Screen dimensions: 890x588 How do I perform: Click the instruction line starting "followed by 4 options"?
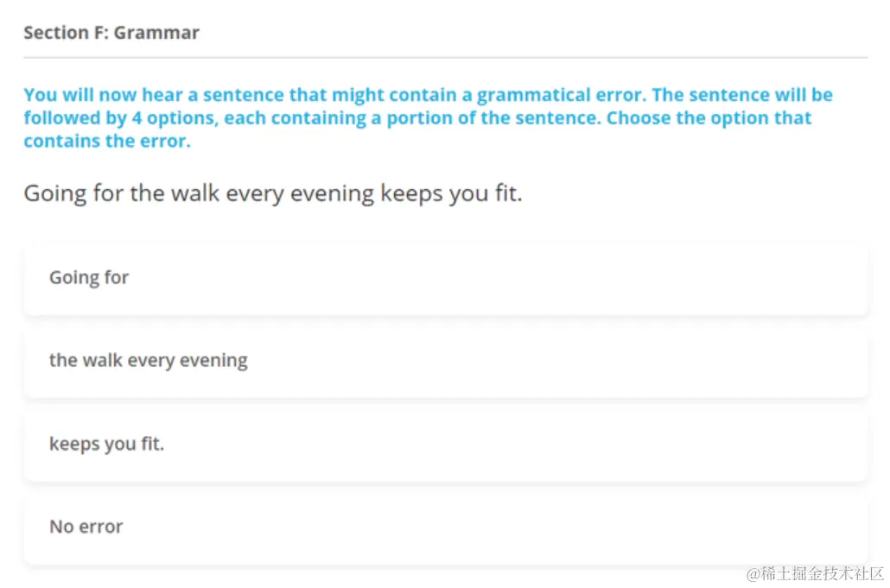pos(417,118)
